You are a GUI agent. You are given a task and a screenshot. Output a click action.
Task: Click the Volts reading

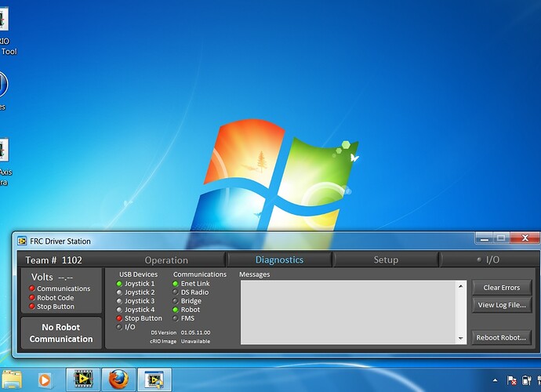(52, 277)
